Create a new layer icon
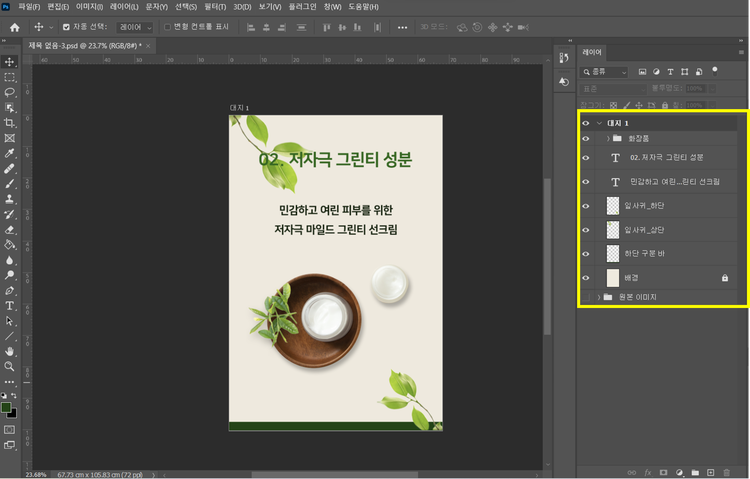Image resolution: width=750 pixels, height=479 pixels. click(x=710, y=472)
